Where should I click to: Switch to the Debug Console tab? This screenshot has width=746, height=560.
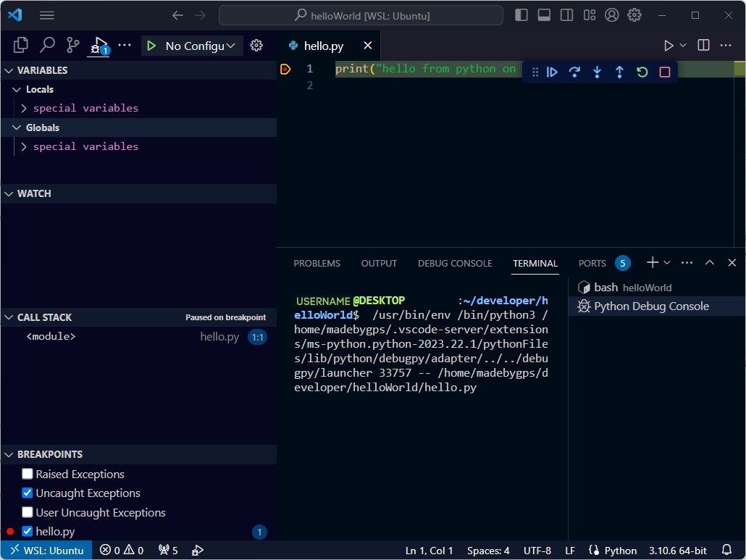pos(455,263)
